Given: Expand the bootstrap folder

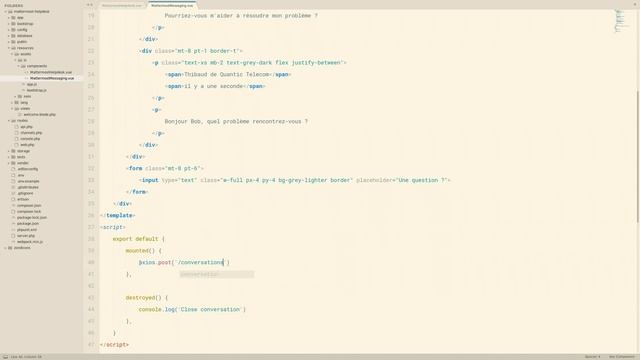Looking at the screenshot, I should pyautogui.click(x=9, y=24).
